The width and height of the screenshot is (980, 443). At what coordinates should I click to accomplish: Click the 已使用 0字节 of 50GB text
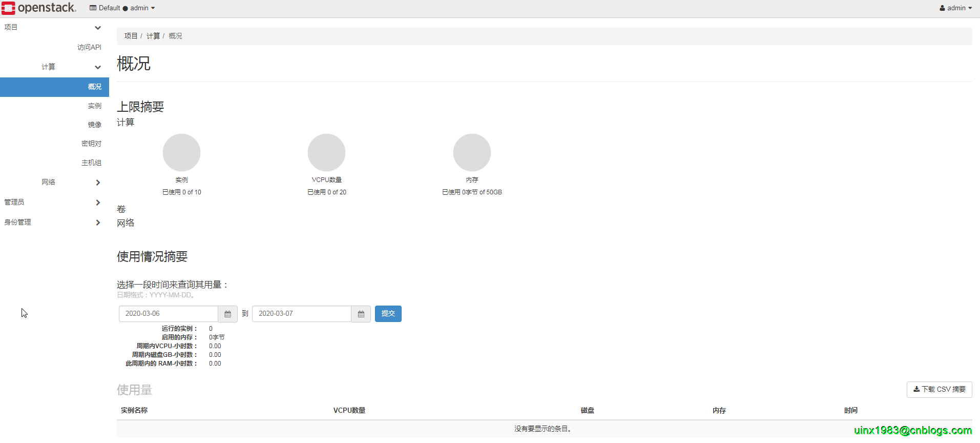click(x=472, y=192)
